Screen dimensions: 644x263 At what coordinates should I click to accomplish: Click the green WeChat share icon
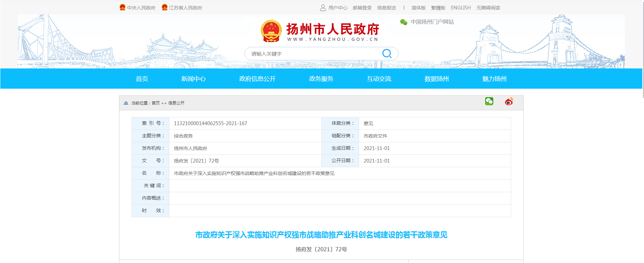pyautogui.click(x=489, y=101)
